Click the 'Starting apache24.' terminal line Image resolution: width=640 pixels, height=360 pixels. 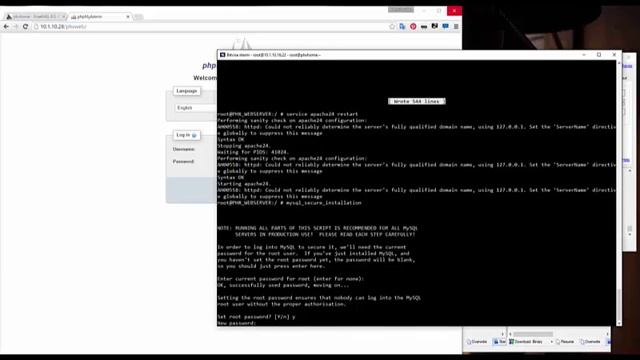coord(244,184)
